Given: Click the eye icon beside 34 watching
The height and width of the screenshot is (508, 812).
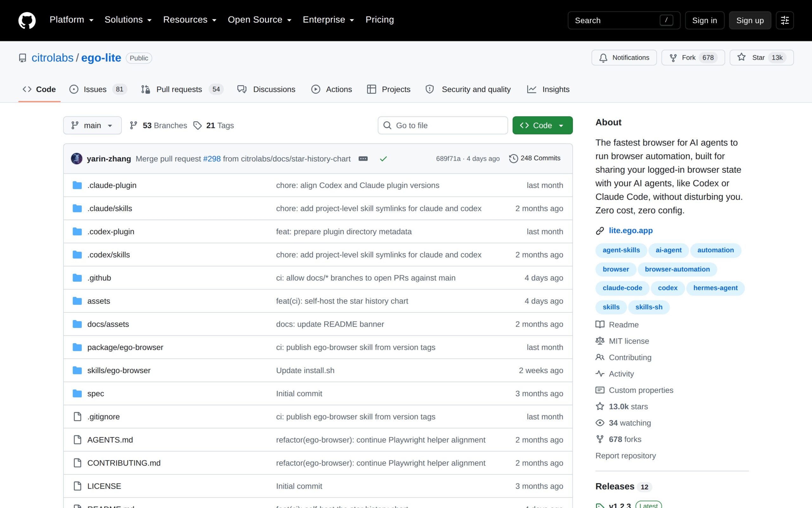Looking at the screenshot, I should point(600,423).
